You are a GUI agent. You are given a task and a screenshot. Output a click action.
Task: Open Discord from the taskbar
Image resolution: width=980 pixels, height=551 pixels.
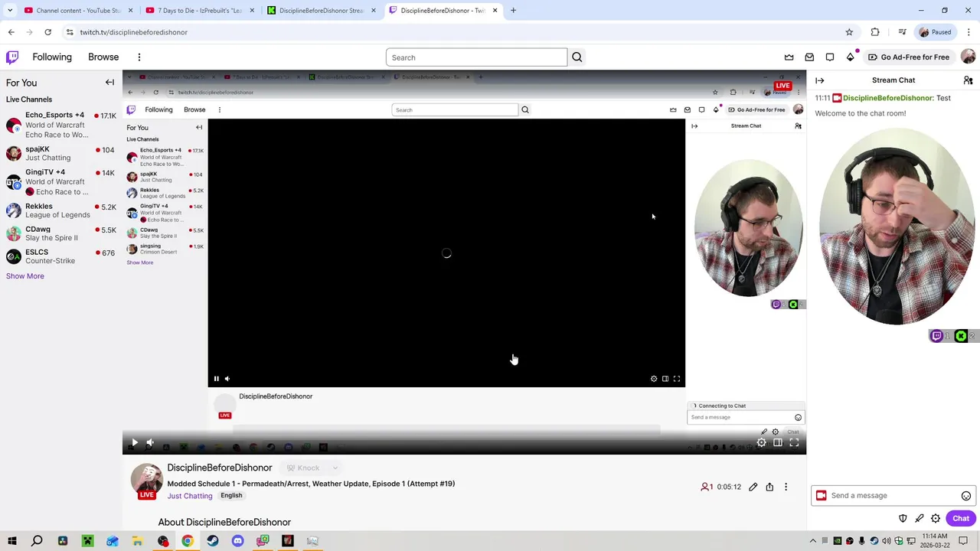[x=237, y=541]
